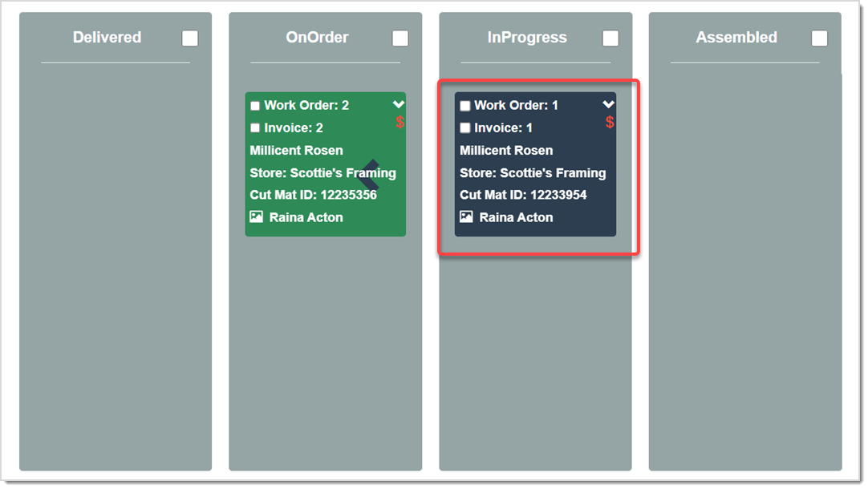Viewport: 868px width, 489px height.
Task: Check the Work Order: 1 checkbox
Action: pyautogui.click(x=465, y=106)
